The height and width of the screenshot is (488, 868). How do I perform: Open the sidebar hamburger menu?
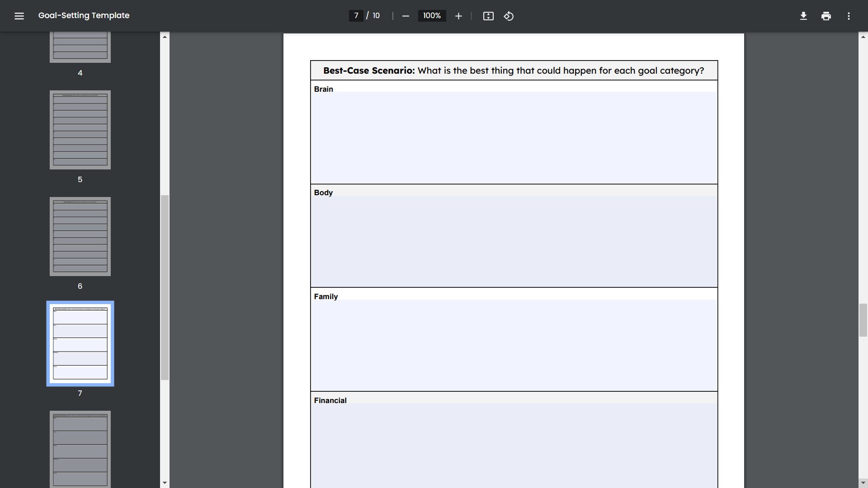coord(19,16)
